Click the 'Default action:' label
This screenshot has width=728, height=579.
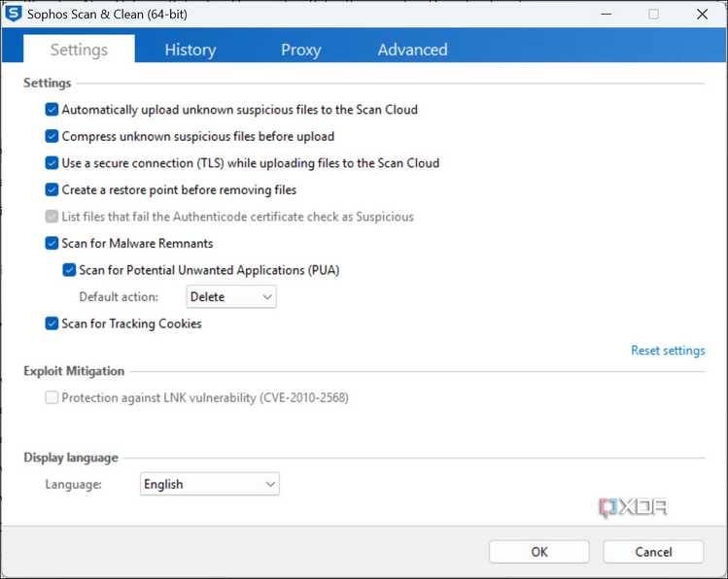coord(119,297)
